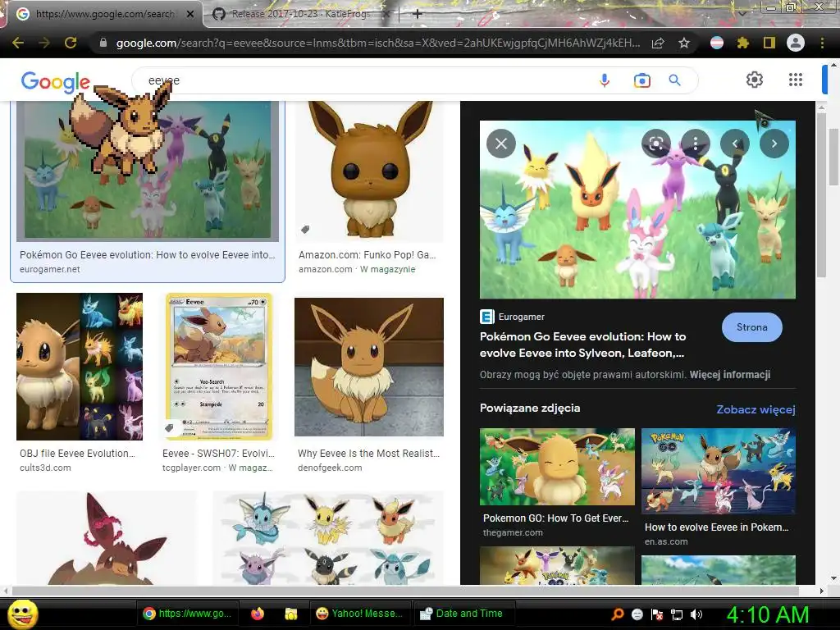Switch to the Google search tab
The image size is (840, 630).
coord(104,14)
